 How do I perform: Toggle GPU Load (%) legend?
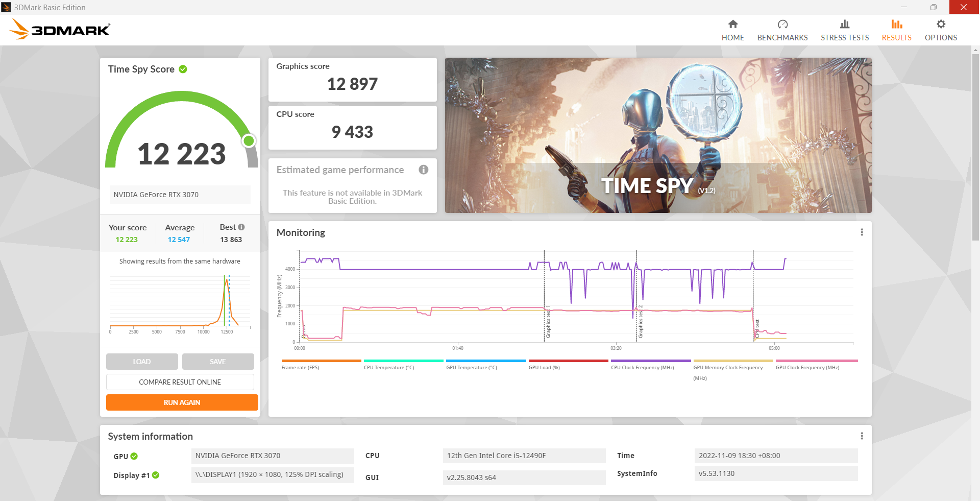click(x=568, y=365)
